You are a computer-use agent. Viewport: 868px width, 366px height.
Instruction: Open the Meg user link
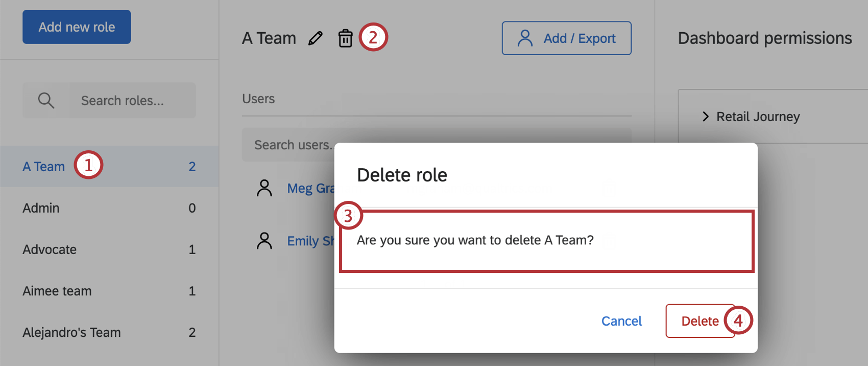point(310,188)
